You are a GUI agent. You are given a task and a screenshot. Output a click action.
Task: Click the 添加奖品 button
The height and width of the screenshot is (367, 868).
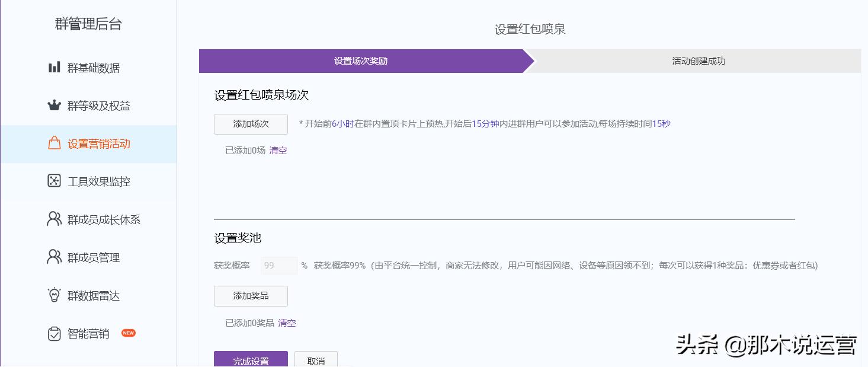pyautogui.click(x=250, y=296)
